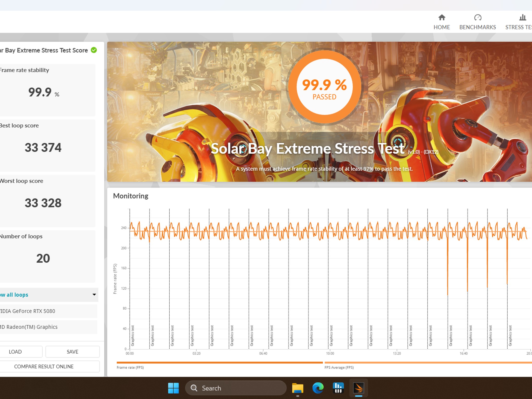This screenshot has height=399, width=532.
Task: Select the NVIDIA GeForce RTX 5080 row
Action: [x=49, y=311]
